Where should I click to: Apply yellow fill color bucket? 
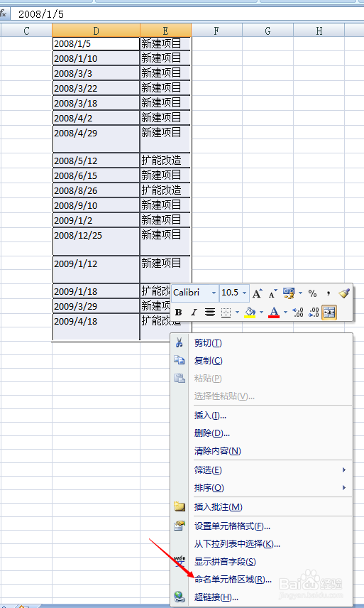(x=250, y=312)
